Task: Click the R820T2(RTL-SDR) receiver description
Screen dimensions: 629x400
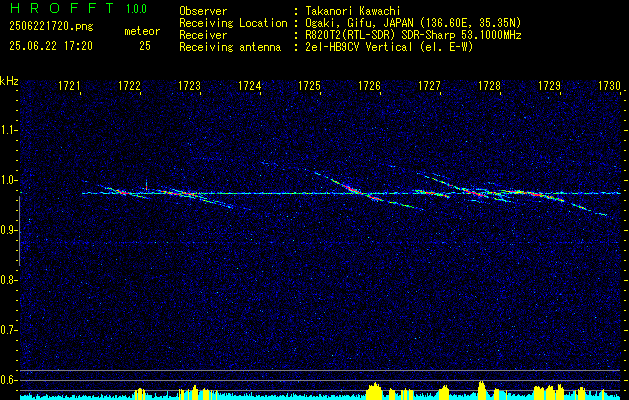Action: tap(413, 35)
